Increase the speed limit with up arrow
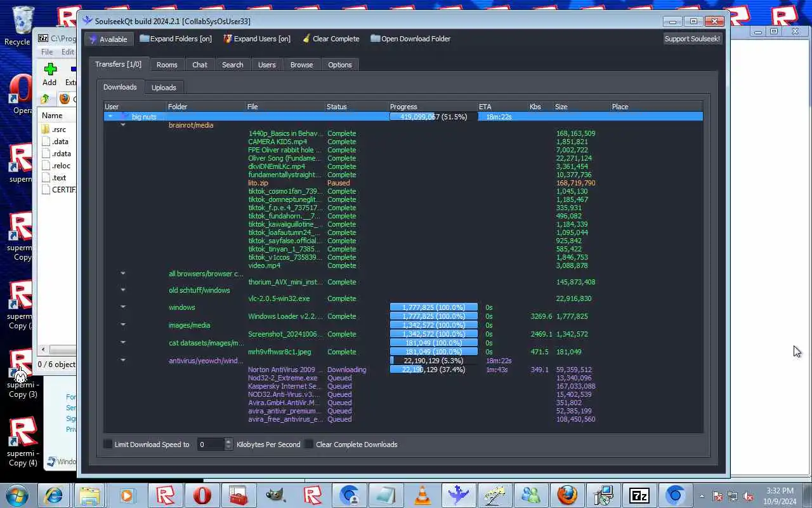This screenshot has width=812, height=508. [x=229, y=441]
